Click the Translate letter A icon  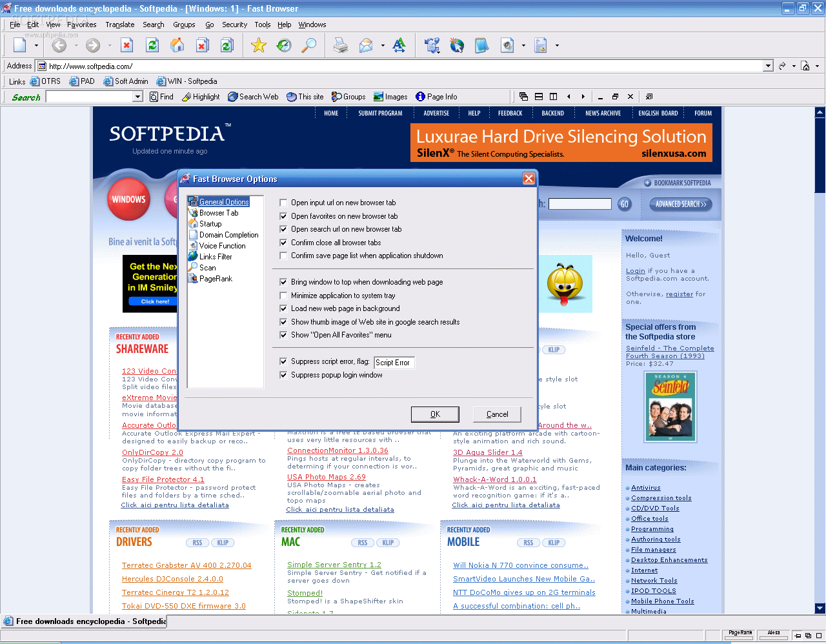pyautogui.click(x=399, y=45)
